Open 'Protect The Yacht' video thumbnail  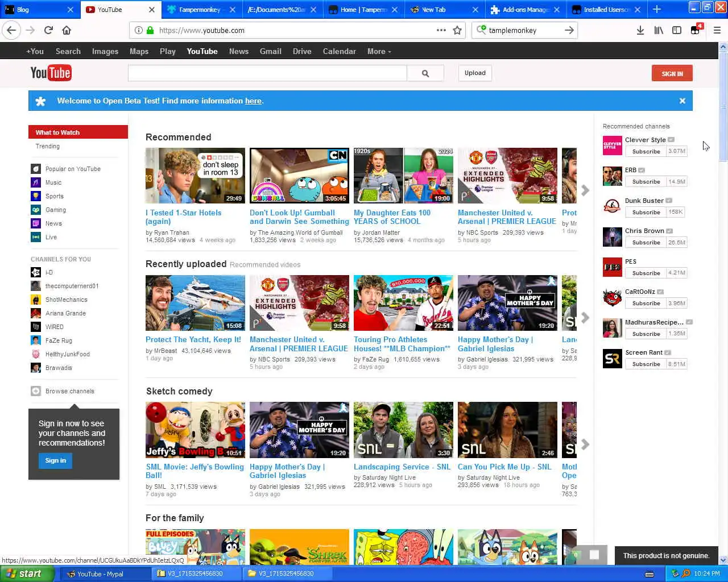pyautogui.click(x=195, y=303)
